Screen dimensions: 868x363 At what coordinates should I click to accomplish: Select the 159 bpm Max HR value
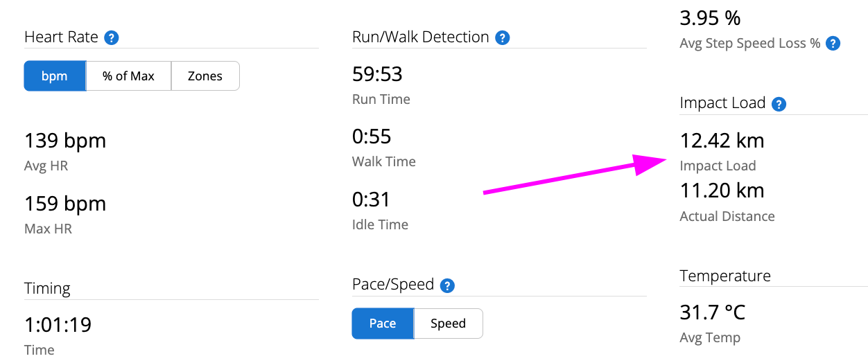(x=65, y=204)
